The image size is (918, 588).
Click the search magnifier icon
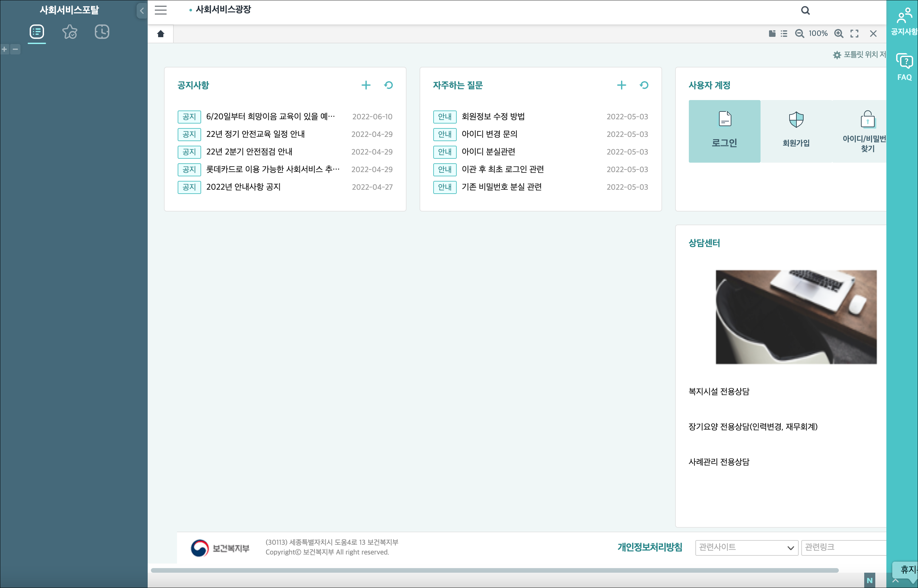point(805,10)
